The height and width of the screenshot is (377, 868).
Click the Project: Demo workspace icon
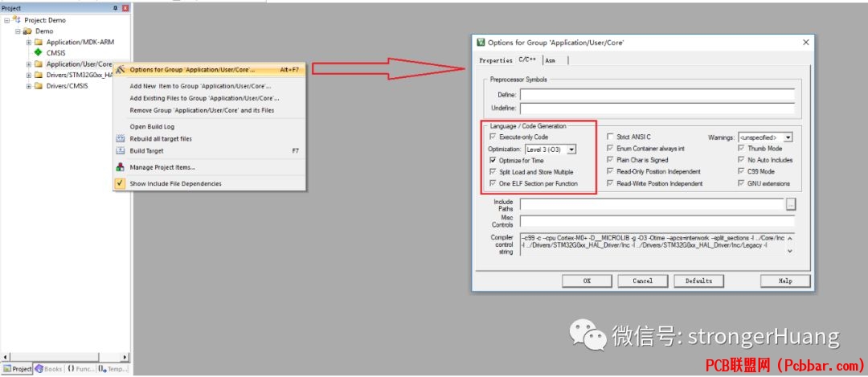17,19
